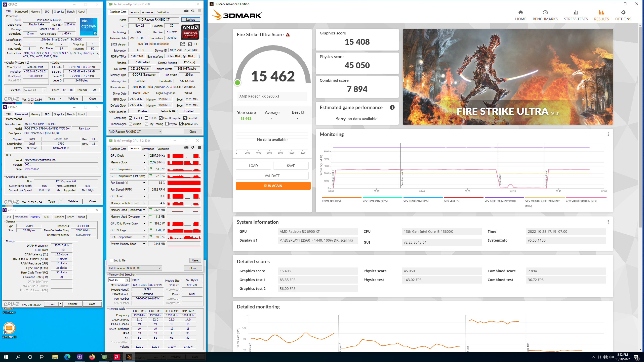Open Firefox from the taskbar

[x=92, y=357]
